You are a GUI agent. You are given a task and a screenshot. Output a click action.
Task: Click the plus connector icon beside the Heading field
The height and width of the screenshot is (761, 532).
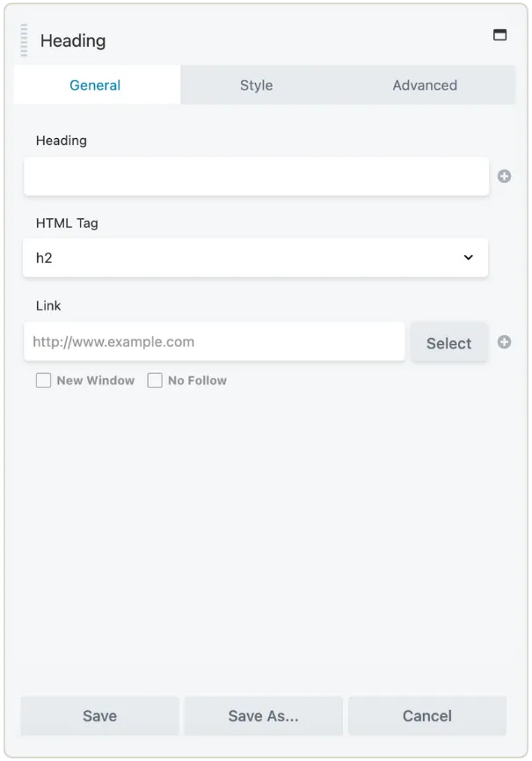pos(505,176)
